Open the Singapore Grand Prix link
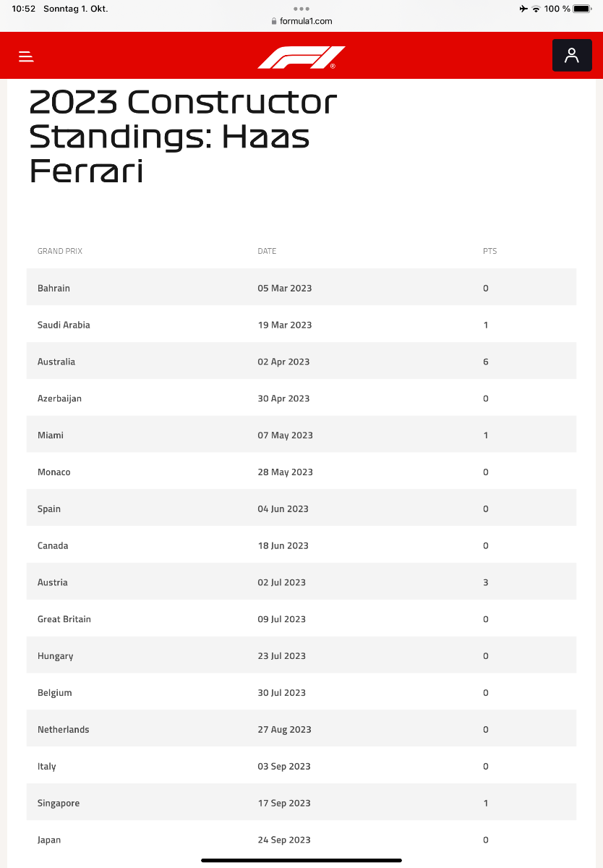This screenshot has height=868, width=603. (x=59, y=803)
